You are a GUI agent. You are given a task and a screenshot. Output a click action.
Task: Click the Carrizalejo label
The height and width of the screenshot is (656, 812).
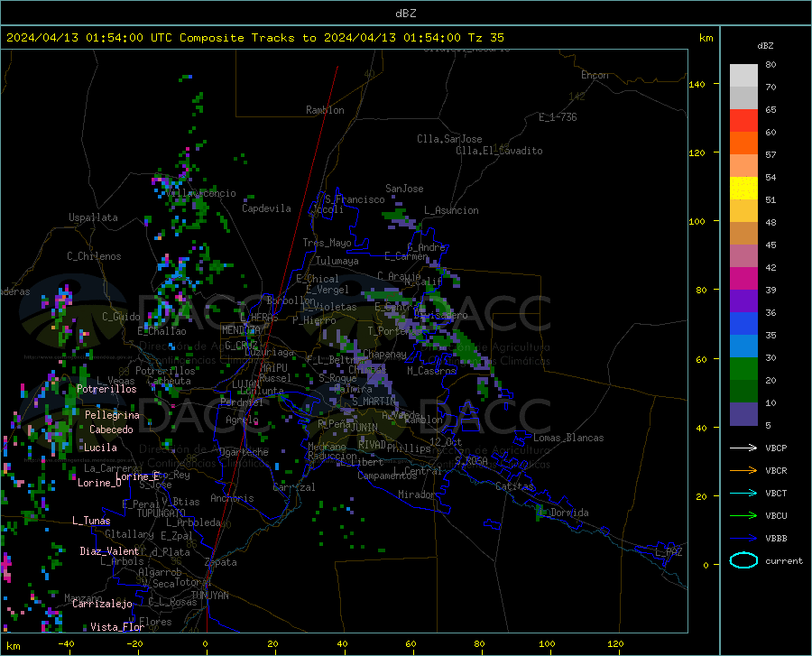[x=102, y=604]
